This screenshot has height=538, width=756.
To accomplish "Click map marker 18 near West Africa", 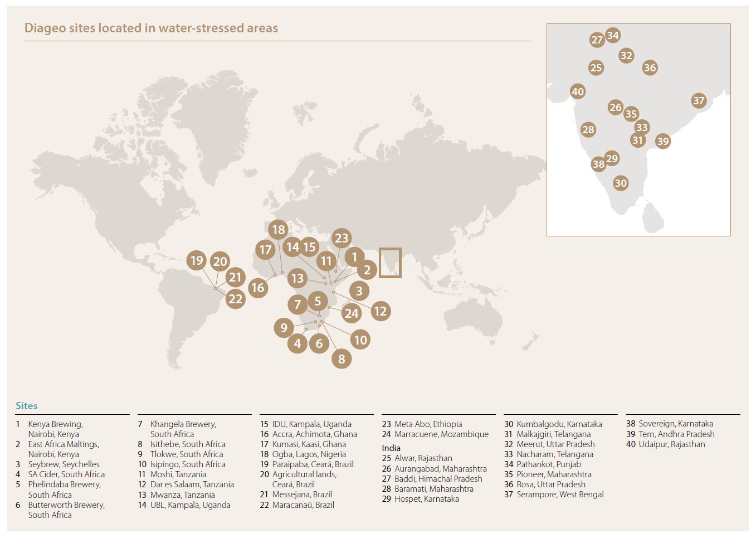I will click(278, 230).
